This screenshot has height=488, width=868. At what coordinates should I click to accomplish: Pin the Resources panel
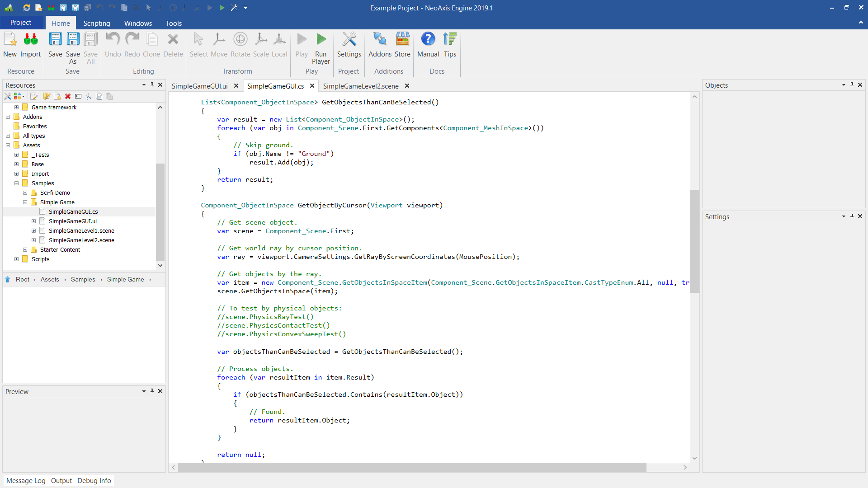(152, 84)
